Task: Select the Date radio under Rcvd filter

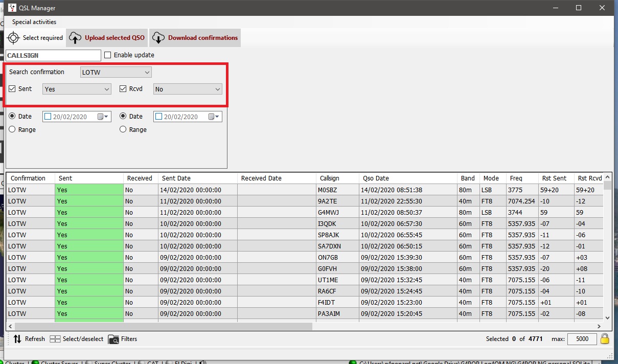Action: [x=123, y=116]
